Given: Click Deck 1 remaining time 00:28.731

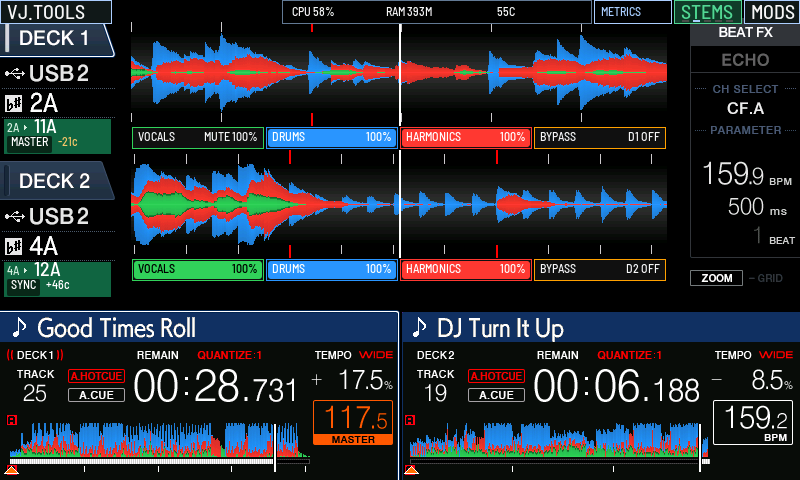Looking at the screenshot, I should point(215,387).
